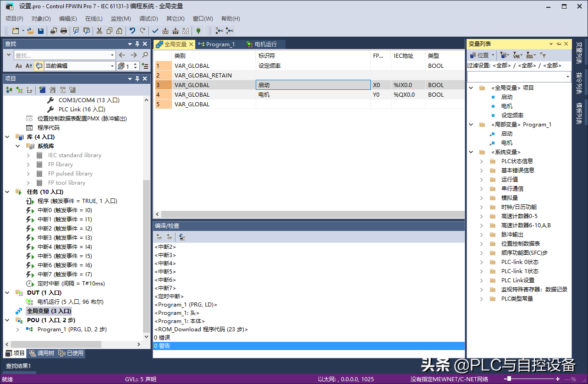
Task: Click the green plug online icon
Action: point(198,31)
